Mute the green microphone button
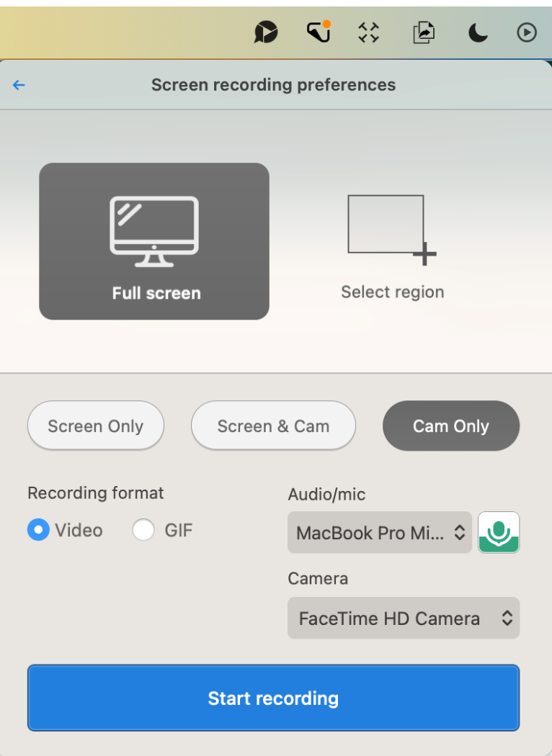The width and height of the screenshot is (552, 756). tap(499, 532)
